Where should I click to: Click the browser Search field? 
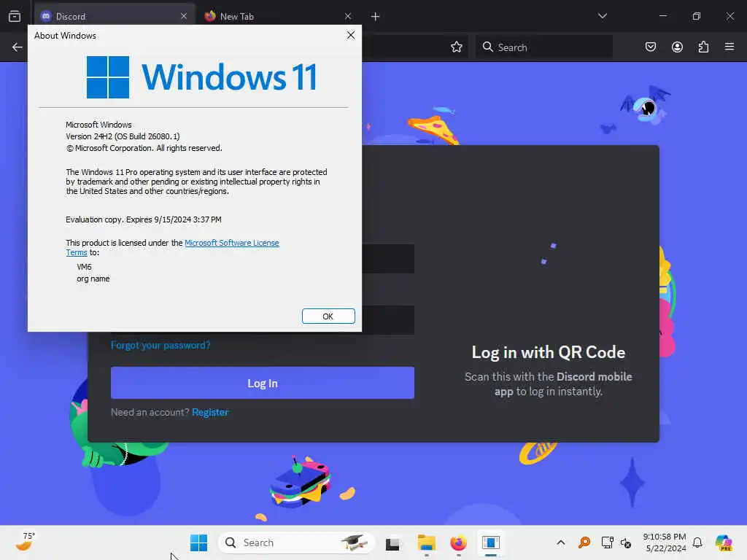click(x=544, y=47)
